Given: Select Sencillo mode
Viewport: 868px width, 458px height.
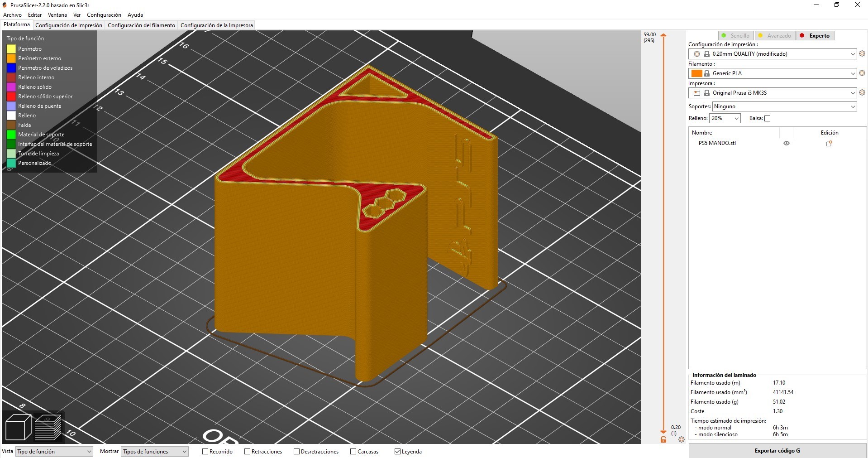Looking at the screenshot, I should click(736, 35).
